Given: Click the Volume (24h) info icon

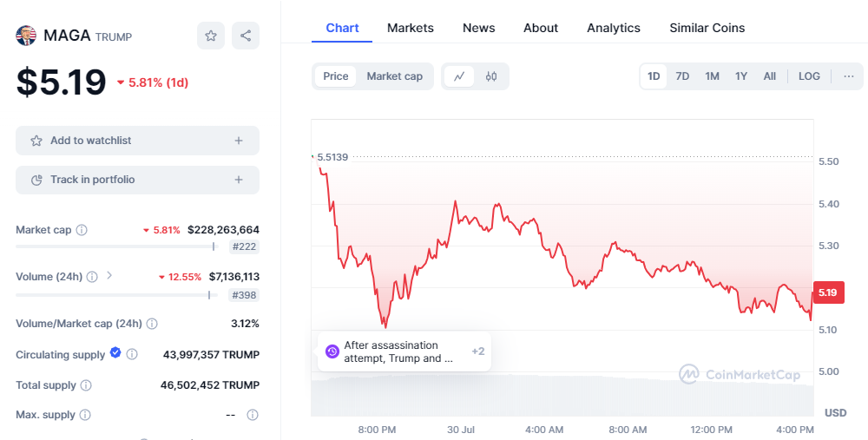Looking at the screenshot, I should (x=93, y=277).
